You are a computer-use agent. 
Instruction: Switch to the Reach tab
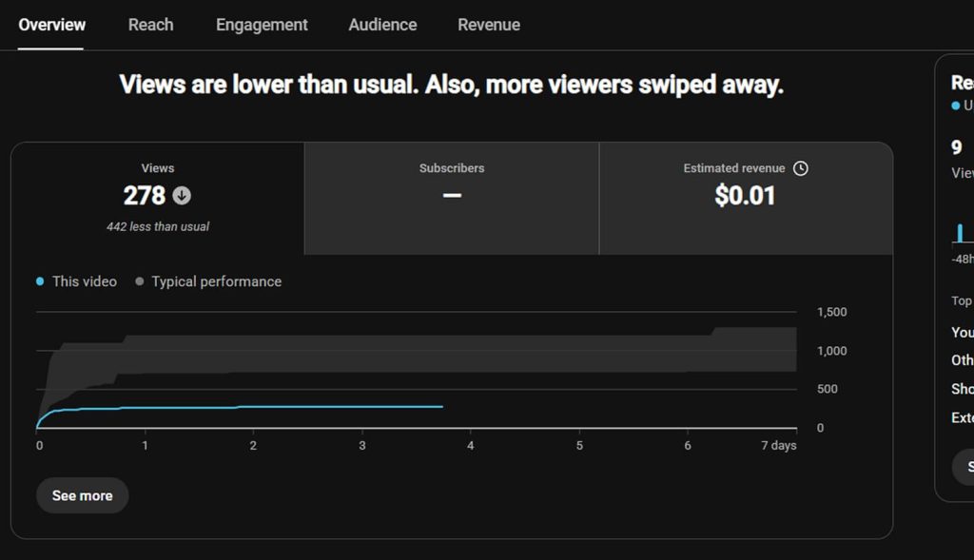click(150, 25)
